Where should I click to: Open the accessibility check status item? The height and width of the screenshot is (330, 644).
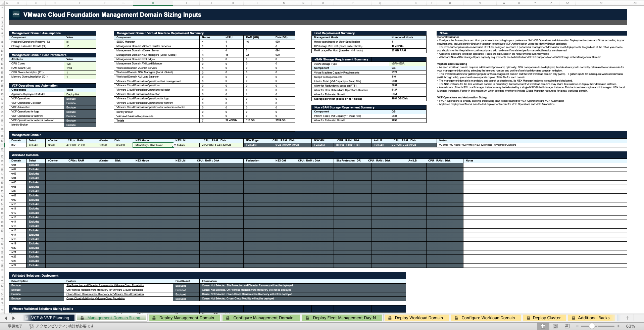coord(62,326)
